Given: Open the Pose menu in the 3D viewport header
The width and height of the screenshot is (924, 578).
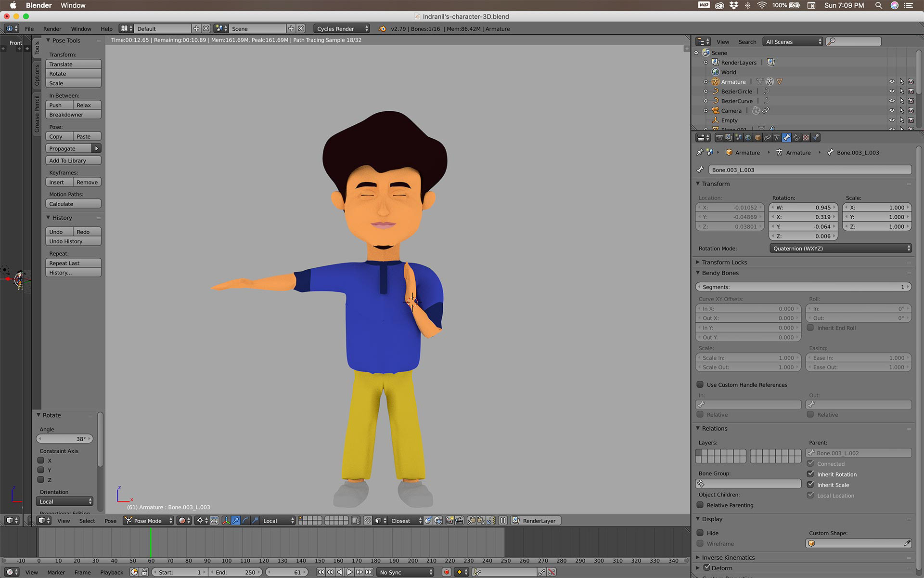Looking at the screenshot, I should click(110, 521).
